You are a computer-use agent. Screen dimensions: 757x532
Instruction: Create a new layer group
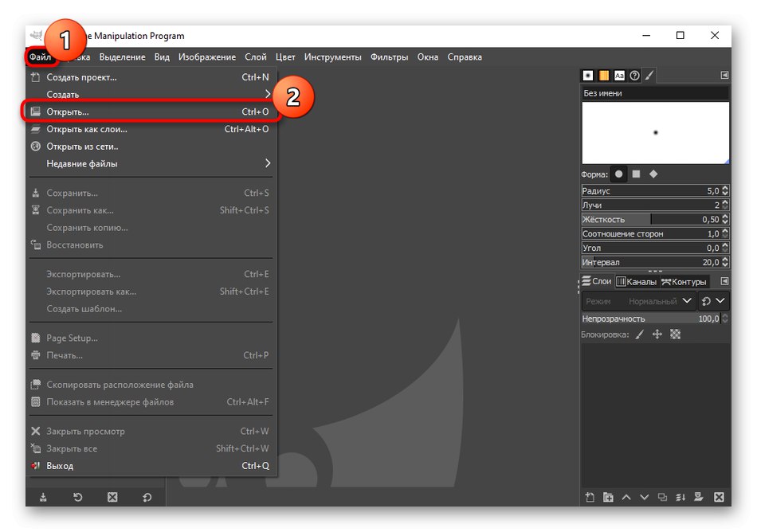pyautogui.click(x=608, y=497)
